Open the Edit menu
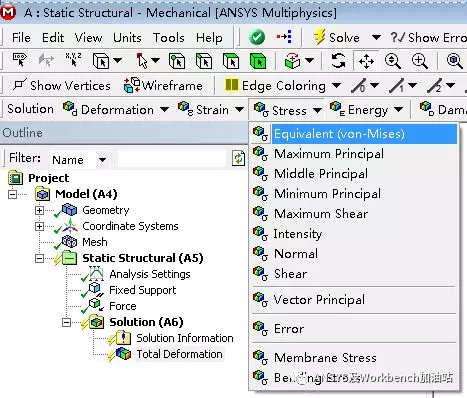 [x=53, y=38]
